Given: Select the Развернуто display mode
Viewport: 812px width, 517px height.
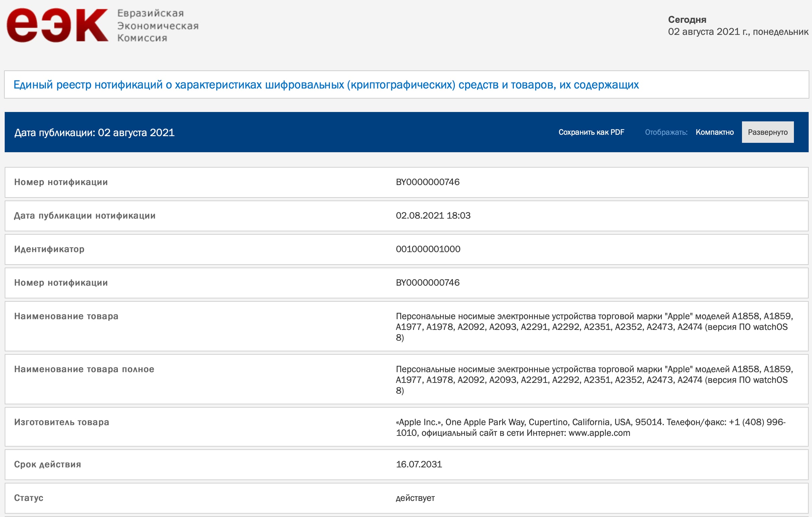Looking at the screenshot, I should [767, 132].
